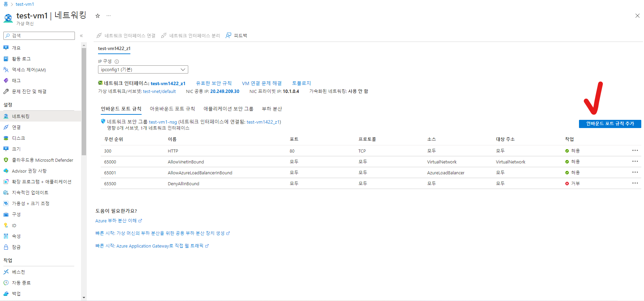
Task: Click the IP 구성 info circle icon
Action: coord(117,62)
